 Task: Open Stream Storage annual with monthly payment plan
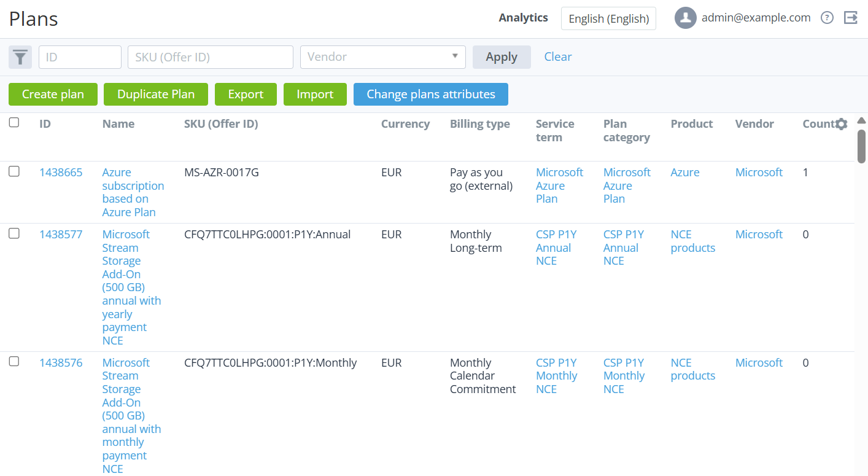pyautogui.click(x=131, y=416)
